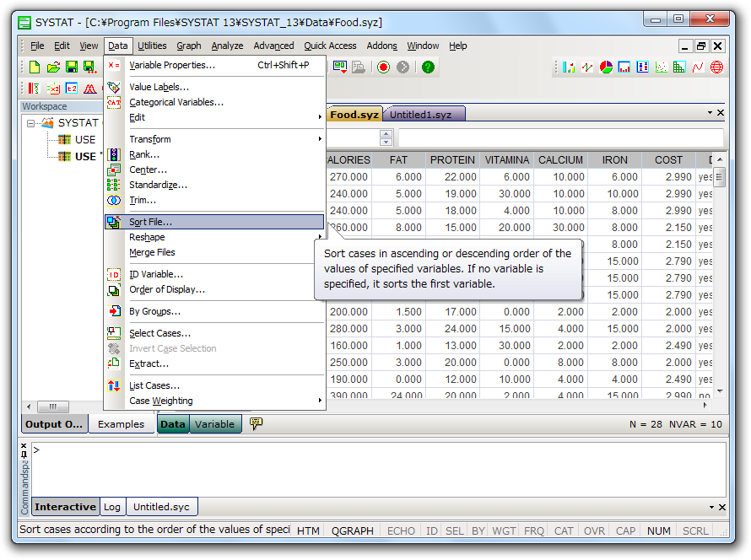Click the workspace horizontal scrollbar thumb
751x560 pixels.
pyautogui.click(x=52, y=407)
